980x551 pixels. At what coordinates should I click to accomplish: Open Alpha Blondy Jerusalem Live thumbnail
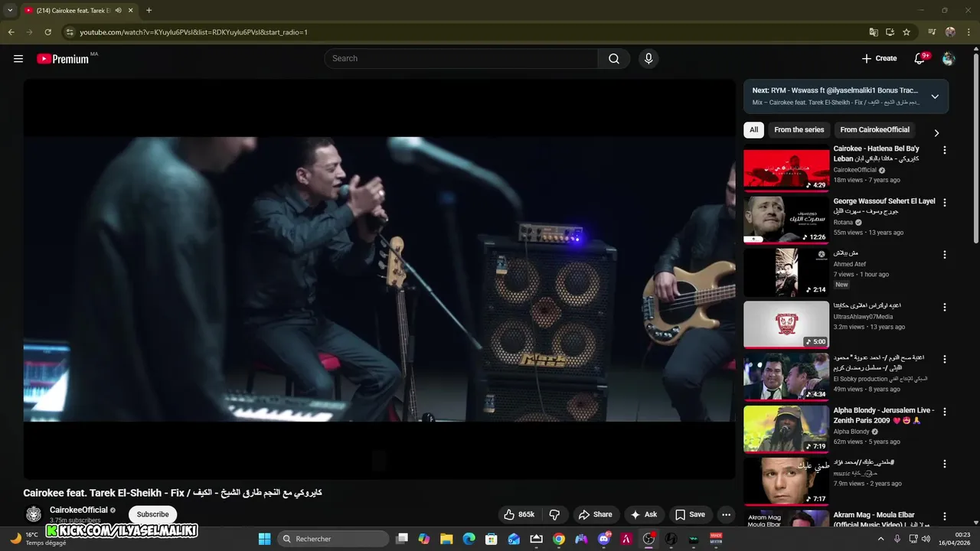click(x=786, y=429)
